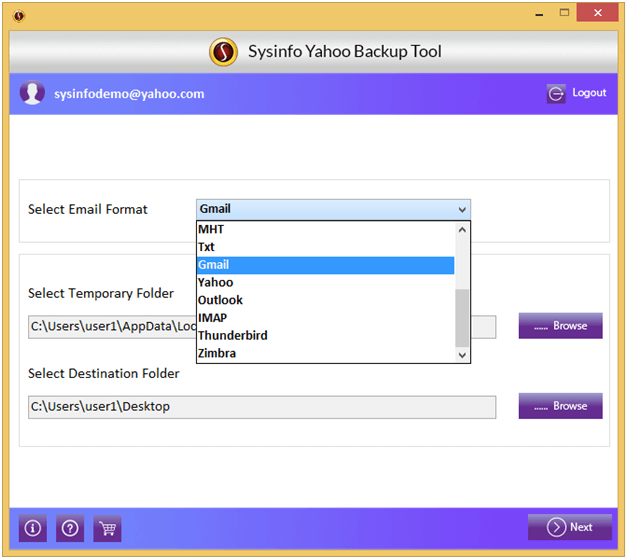Select Zimbra in the format list
This screenshot has width=628, height=560.
tap(326, 354)
